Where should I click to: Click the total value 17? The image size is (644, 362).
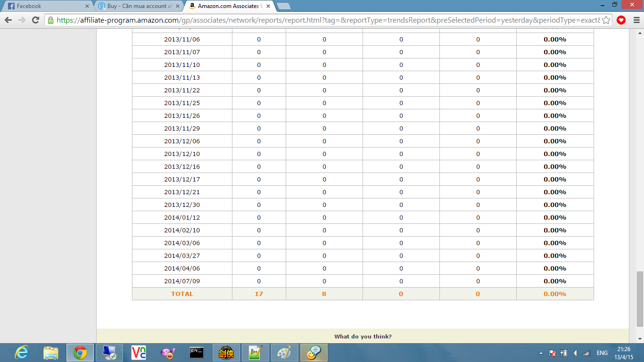click(259, 294)
